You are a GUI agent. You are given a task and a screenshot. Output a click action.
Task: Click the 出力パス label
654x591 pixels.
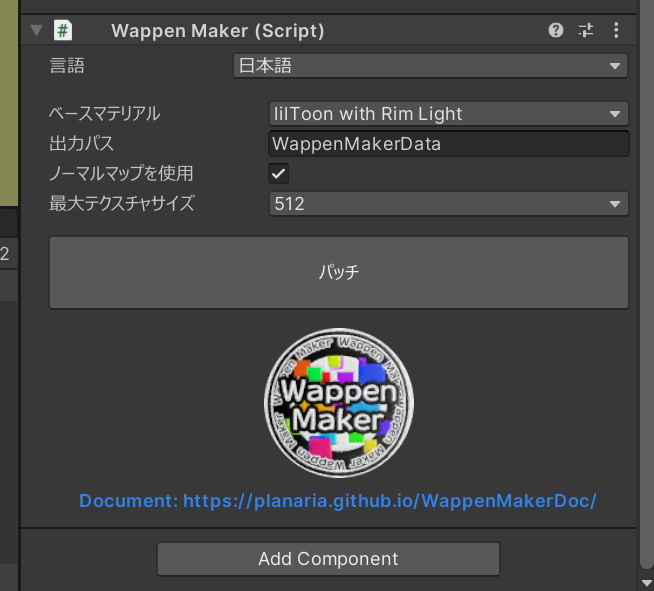pyautogui.click(x=81, y=144)
